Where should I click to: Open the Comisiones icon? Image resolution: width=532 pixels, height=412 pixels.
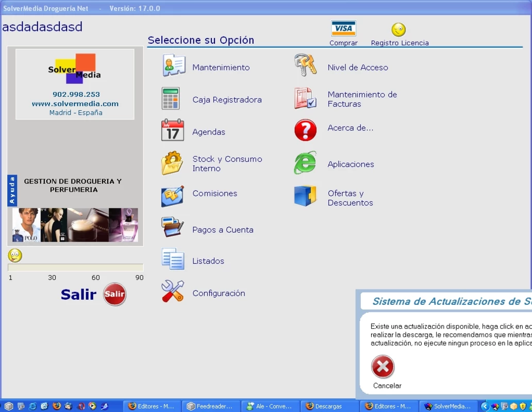(173, 196)
